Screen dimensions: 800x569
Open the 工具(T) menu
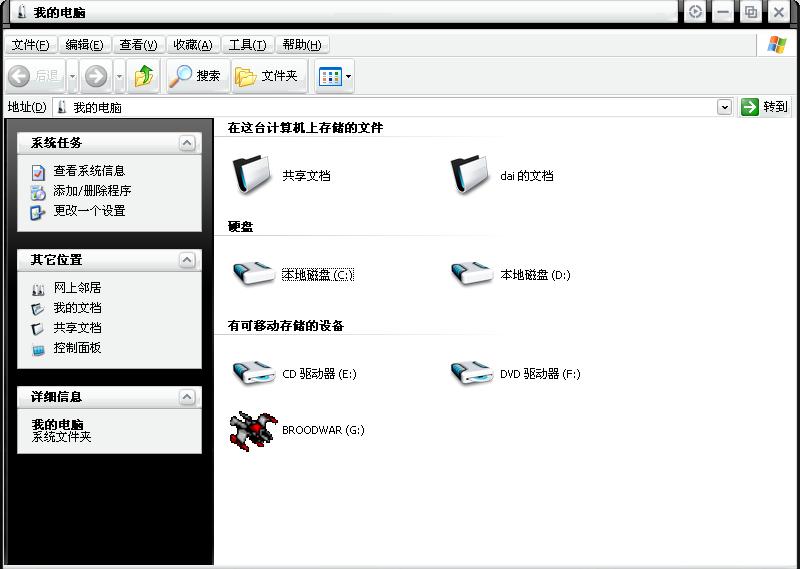(247, 45)
